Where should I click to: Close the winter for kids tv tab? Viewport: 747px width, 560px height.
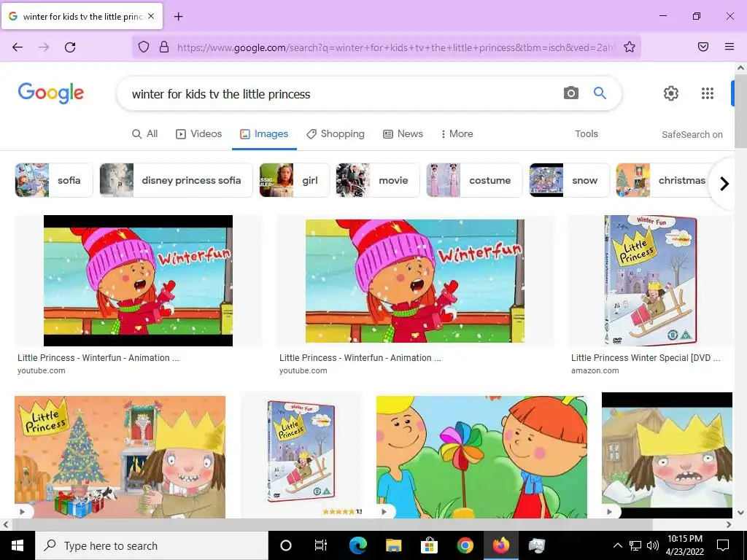(151, 16)
